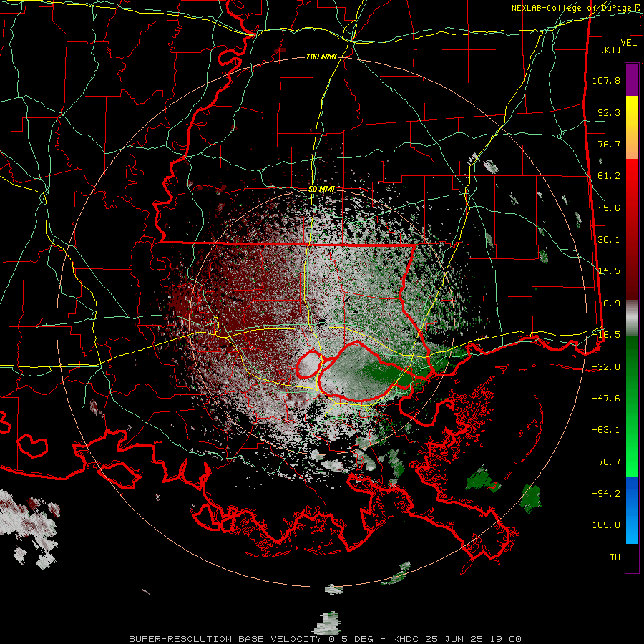Click the 107.8 legend value
Viewport: 644px width, 644px height.
606,80
